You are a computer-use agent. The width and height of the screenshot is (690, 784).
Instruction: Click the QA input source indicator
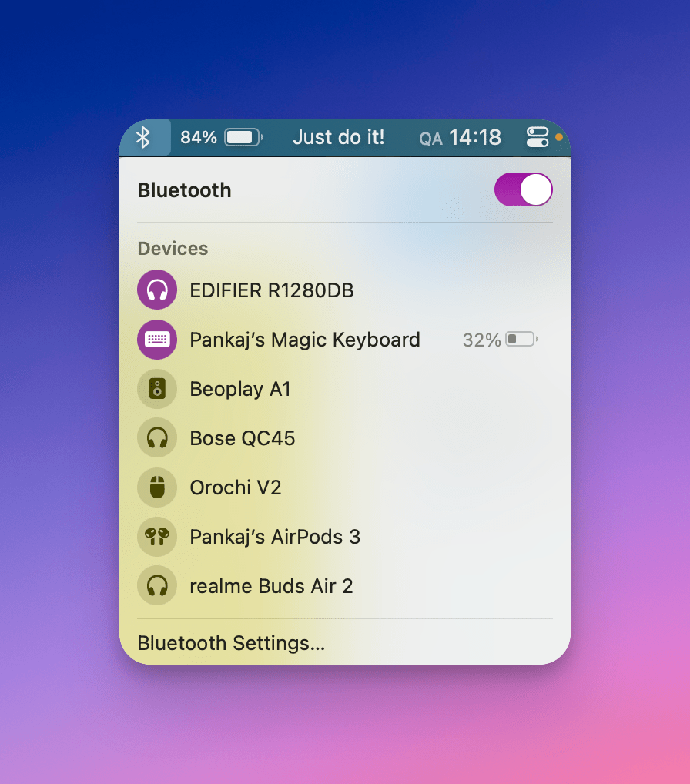tap(430, 139)
